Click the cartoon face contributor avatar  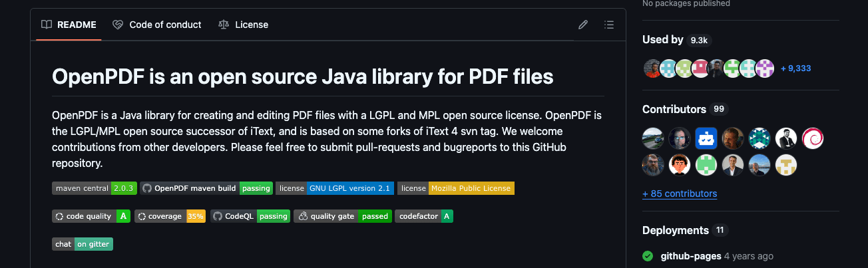point(680,165)
